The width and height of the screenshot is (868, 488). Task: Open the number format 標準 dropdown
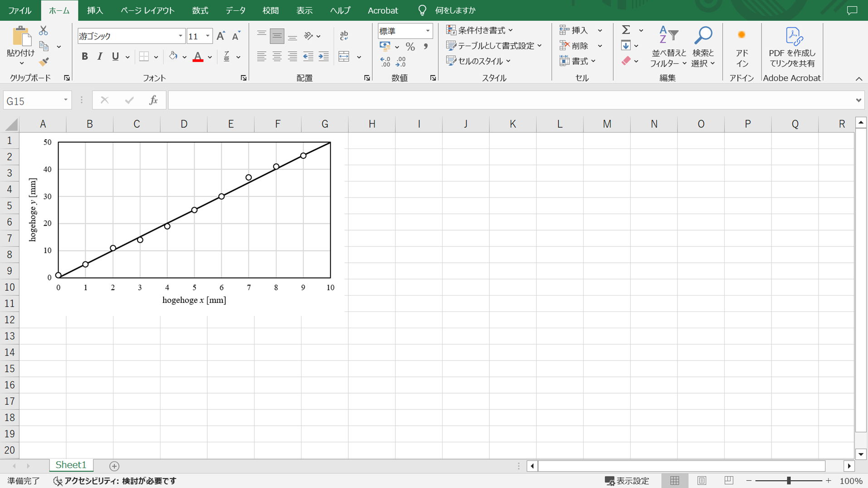tap(427, 31)
